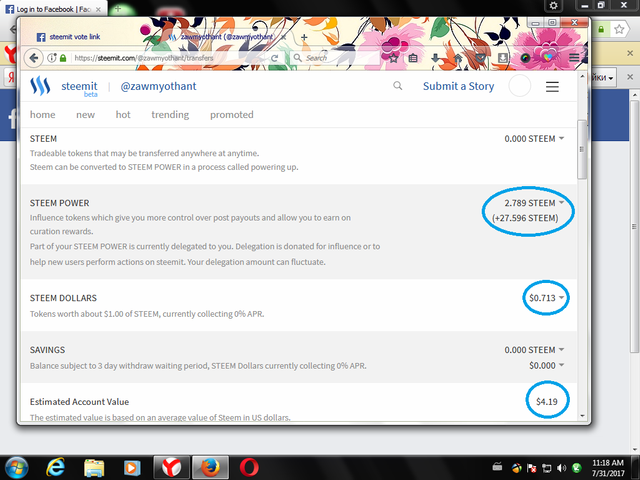640x480 pixels.
Task: Expand the 2.789 STEEM power dropdown
Action: 534,203
